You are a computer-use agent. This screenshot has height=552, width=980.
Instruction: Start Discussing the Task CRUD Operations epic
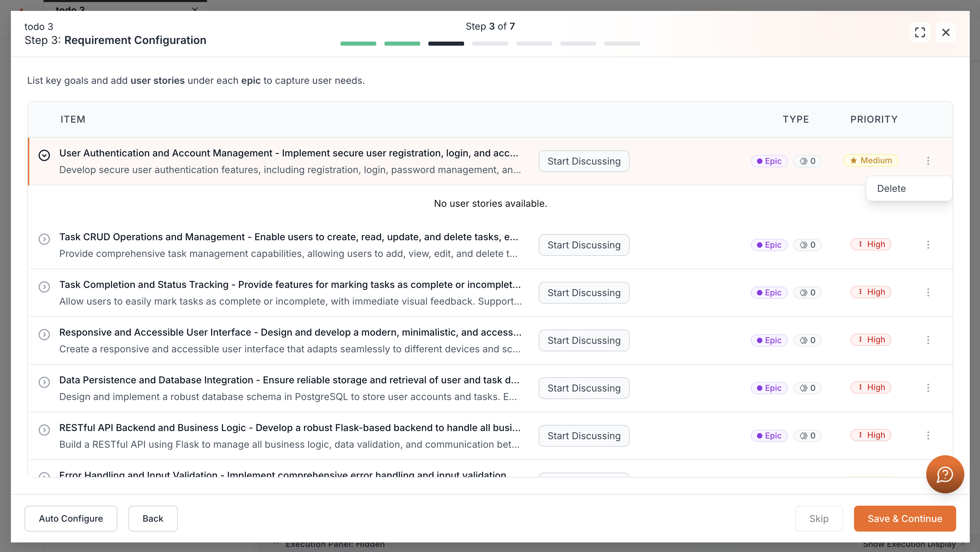[584, 245]
